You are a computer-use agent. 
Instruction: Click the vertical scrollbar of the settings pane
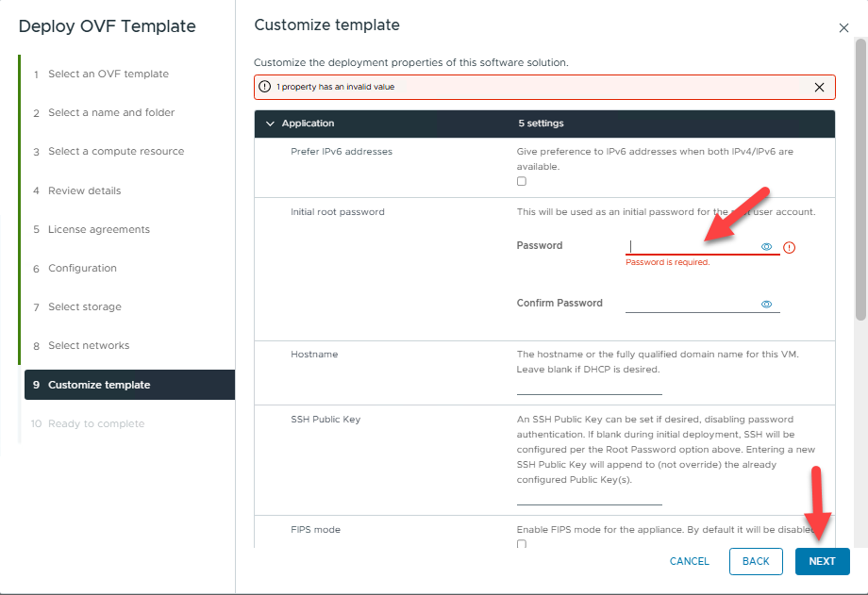click(x=860, y=179)
